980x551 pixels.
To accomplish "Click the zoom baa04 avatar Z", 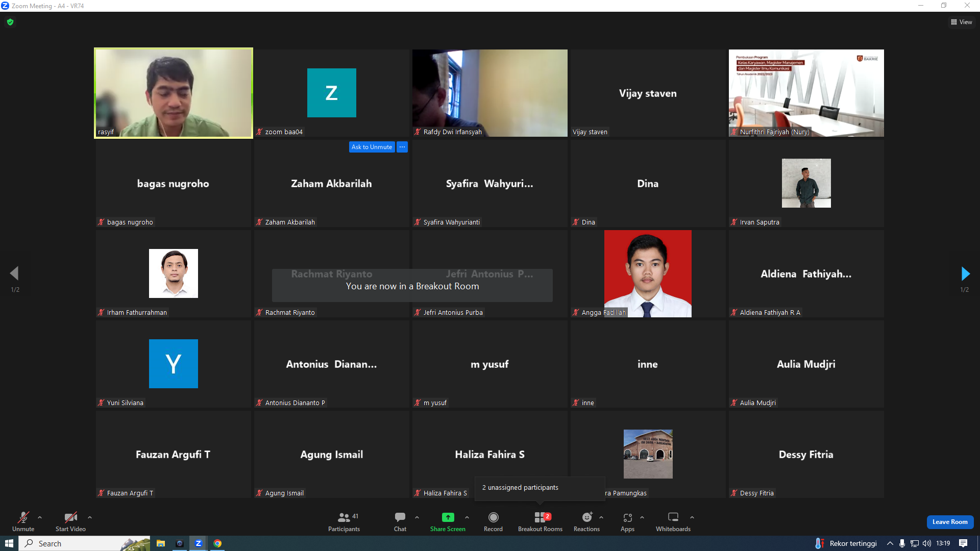I will 332,93.
